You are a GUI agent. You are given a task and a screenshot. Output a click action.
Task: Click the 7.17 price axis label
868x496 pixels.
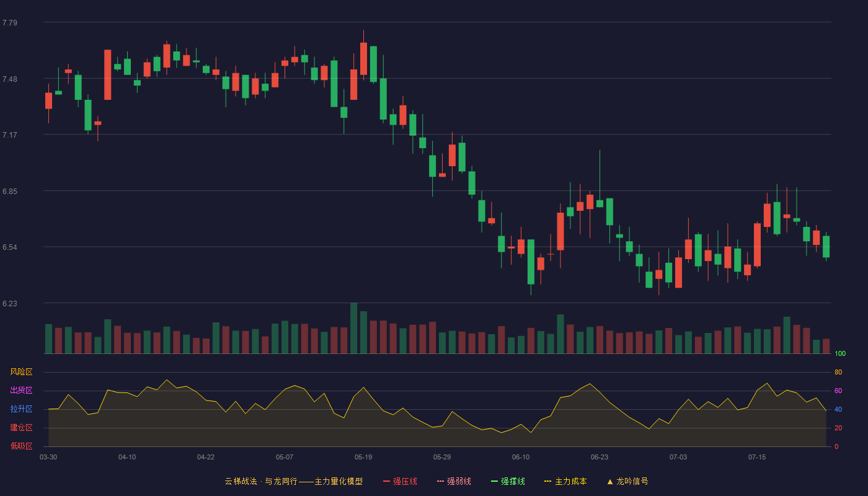point(10,135)
